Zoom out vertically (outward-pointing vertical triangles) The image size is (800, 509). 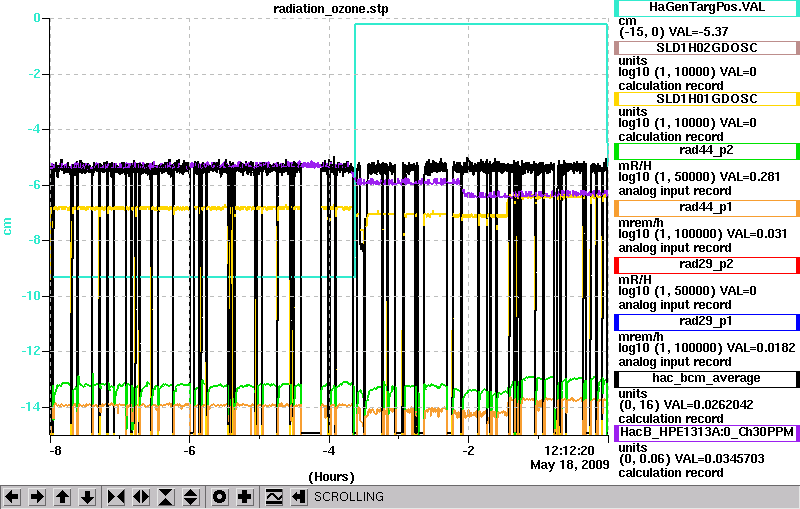[191, 497]
